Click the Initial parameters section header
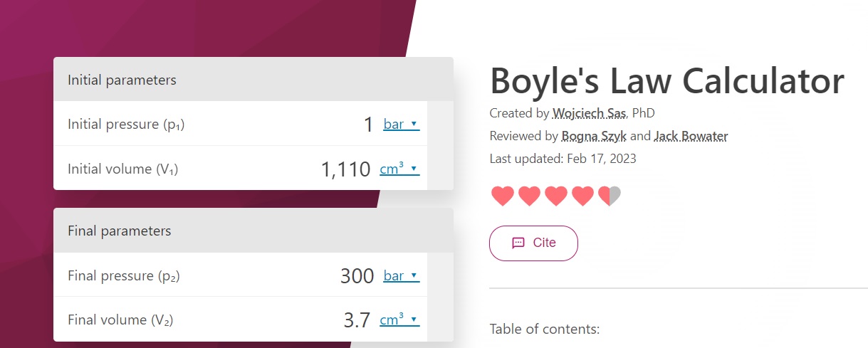Screen dimensions: 868x348 [x=253, y=80]
